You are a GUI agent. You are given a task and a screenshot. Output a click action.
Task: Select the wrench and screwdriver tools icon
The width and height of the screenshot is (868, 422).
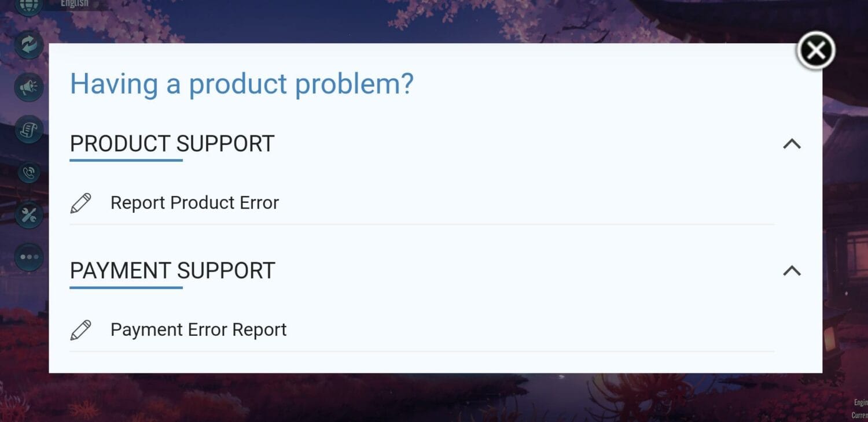click(28, 214)
